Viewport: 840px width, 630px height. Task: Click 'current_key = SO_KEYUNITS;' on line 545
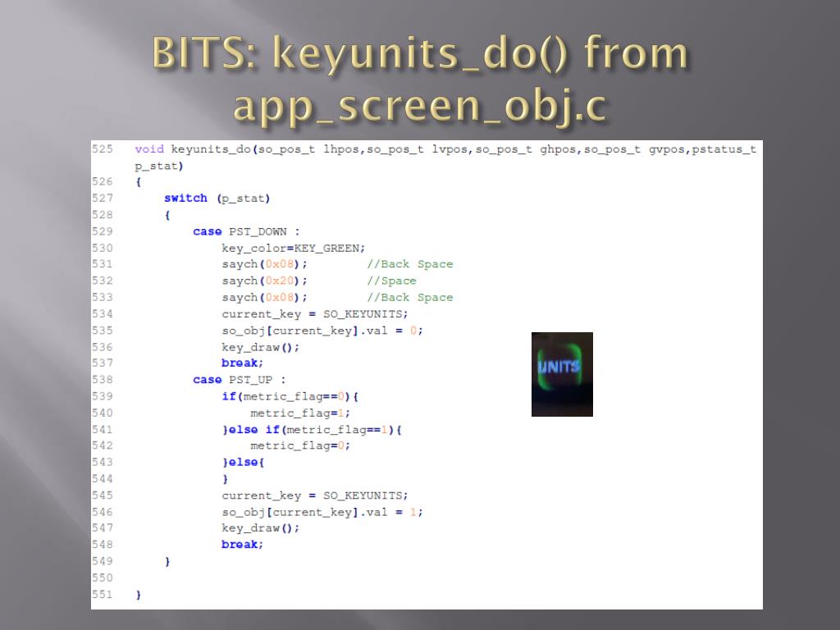[x=315, y=495]
